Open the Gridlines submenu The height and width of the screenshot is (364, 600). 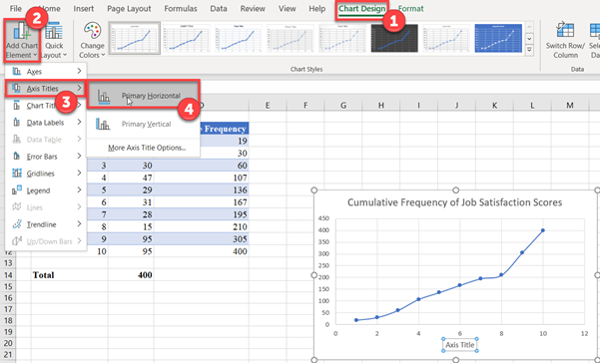coord(46,174)
